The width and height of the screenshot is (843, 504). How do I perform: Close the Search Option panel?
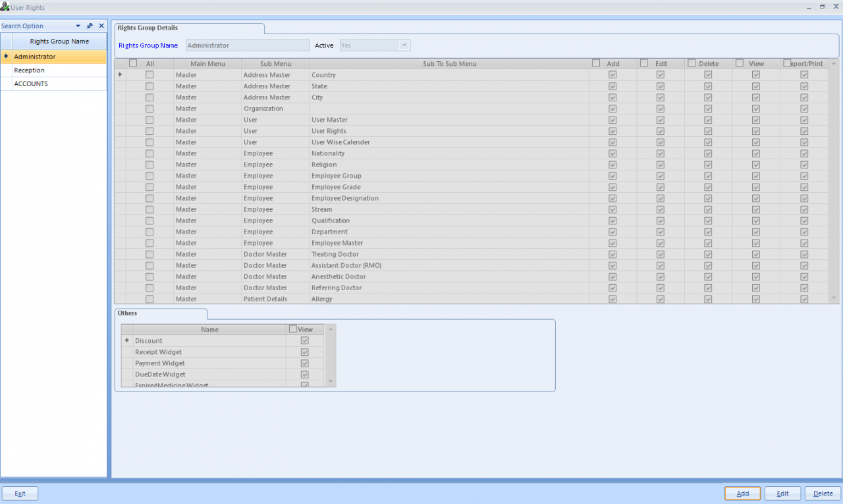(101, 26)
